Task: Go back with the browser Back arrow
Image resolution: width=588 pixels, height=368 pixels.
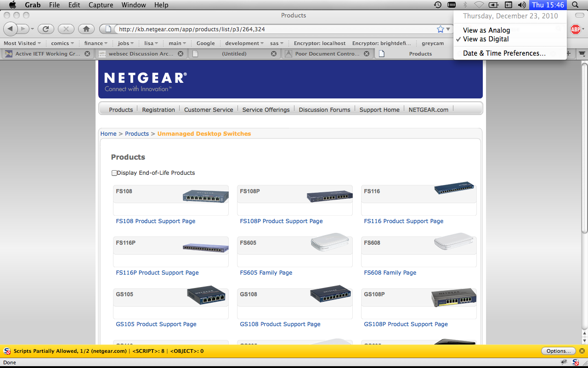Action: tap(11, 29)
